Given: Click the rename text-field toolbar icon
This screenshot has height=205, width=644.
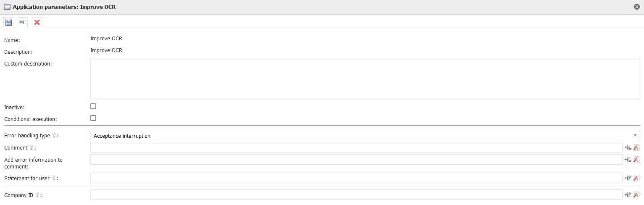Looking at the screenshot, I should click(23, 22).
